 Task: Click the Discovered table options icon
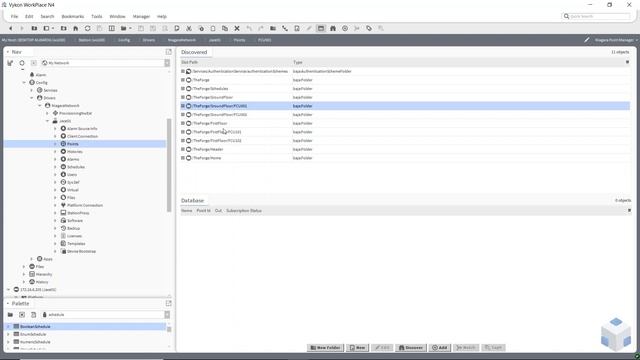point(627,62)
